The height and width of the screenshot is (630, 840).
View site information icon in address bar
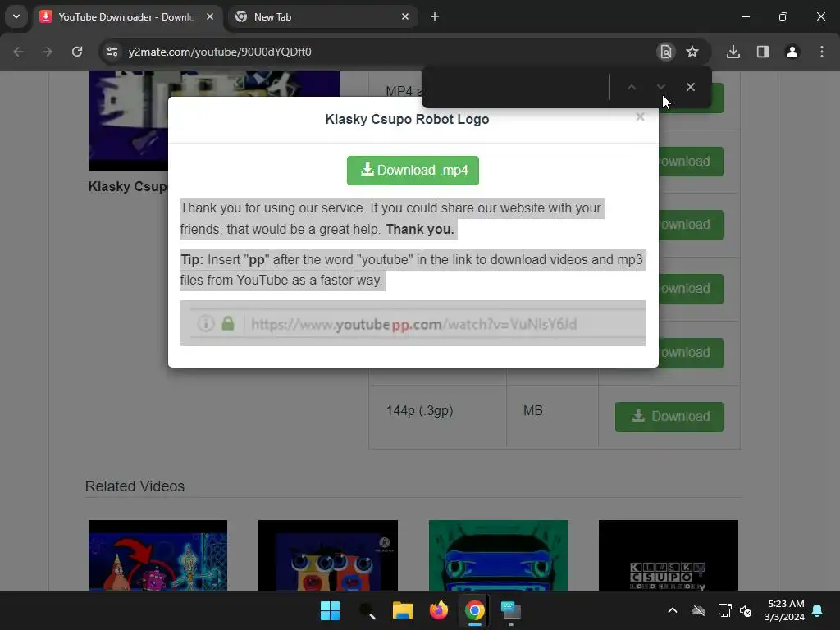[112, 52]
